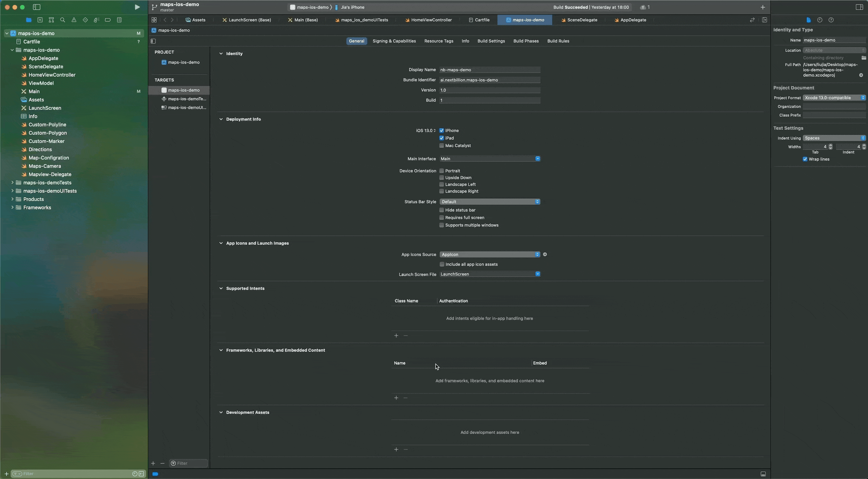Open the Cartfile editor tab

[479, 20]
